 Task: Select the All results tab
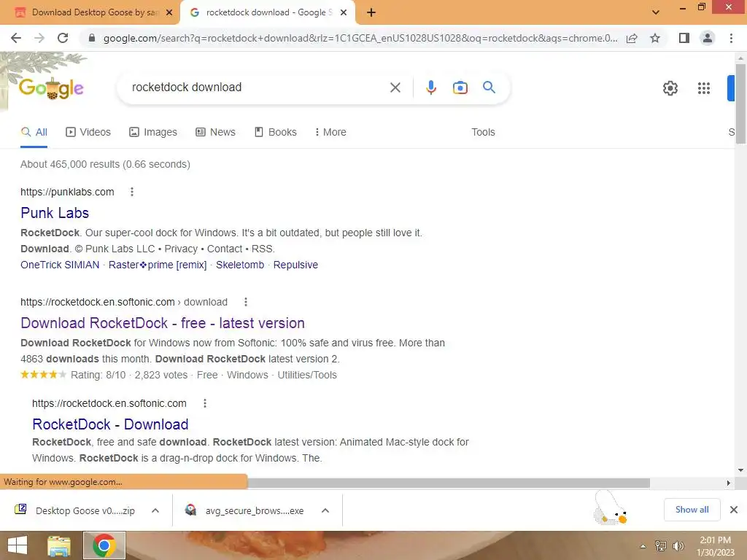tap(34, 132)
